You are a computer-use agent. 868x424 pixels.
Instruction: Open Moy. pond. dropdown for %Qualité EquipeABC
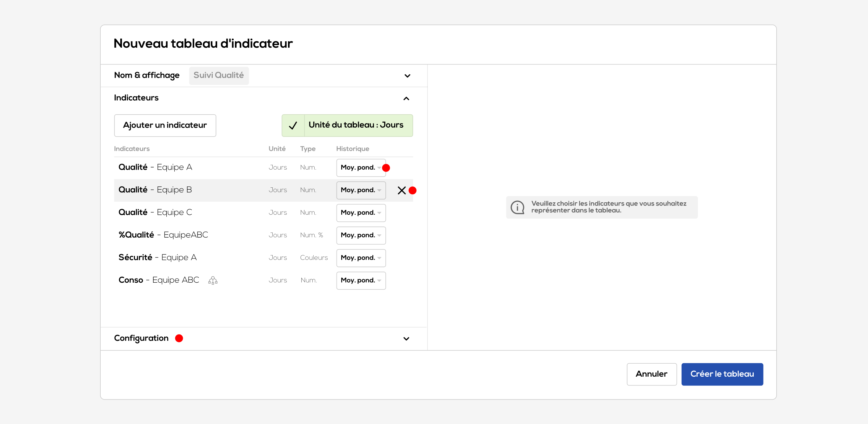[361, 235]
